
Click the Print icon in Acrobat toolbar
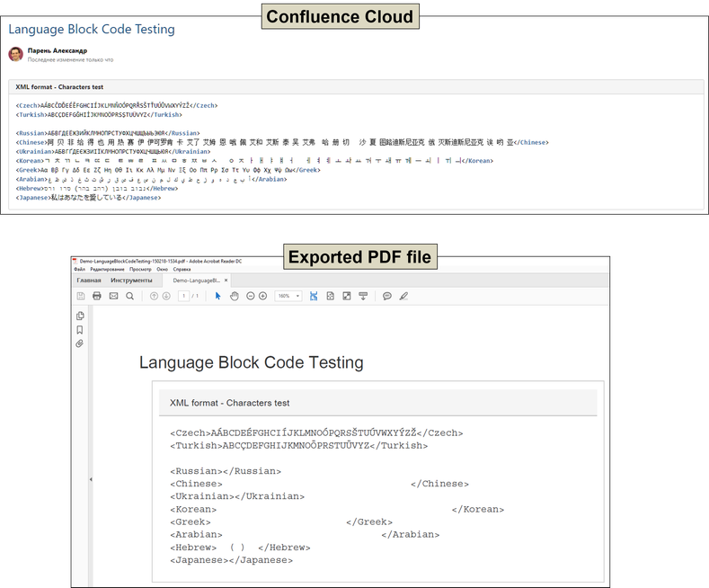coord(97,296)
